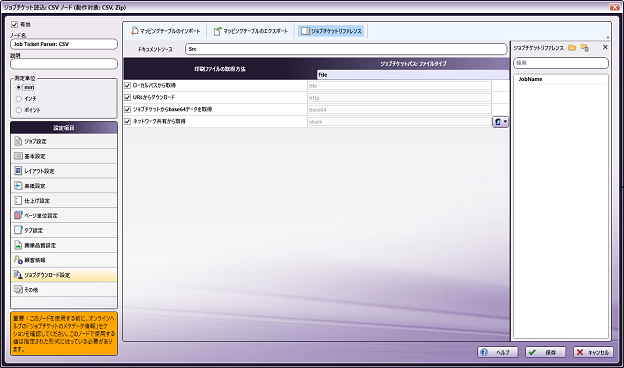Click the ヘルプ button
The height and width of the screenshot is (368, 624).
[x=498, y=352]
